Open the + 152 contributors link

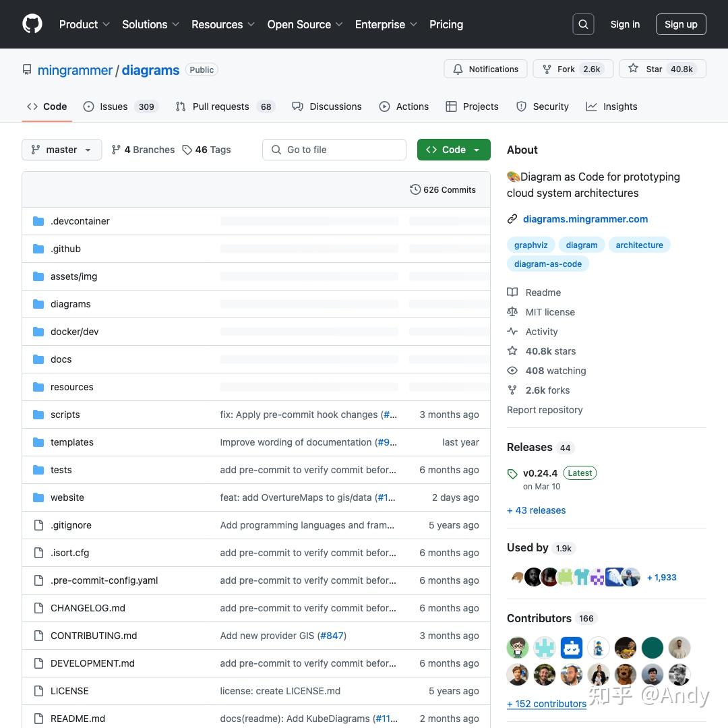(x=546, y=703)
